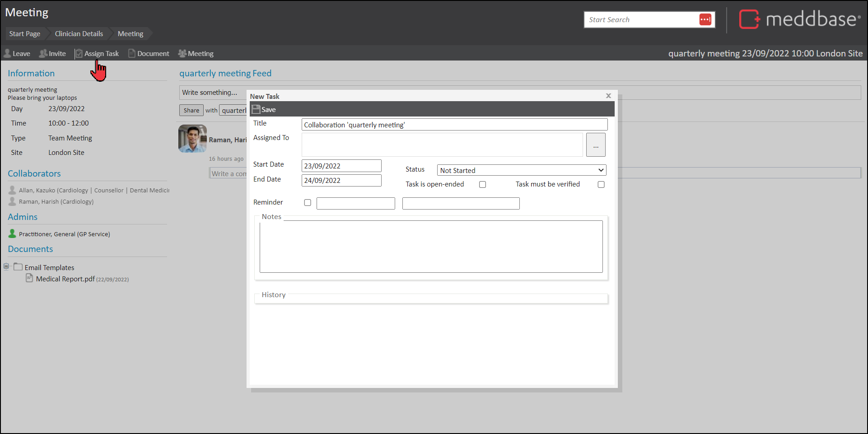Click the Assign Task clipboard icon
Image resolution: width=868 pixels, height=434 pixels.
coord(79,53)
